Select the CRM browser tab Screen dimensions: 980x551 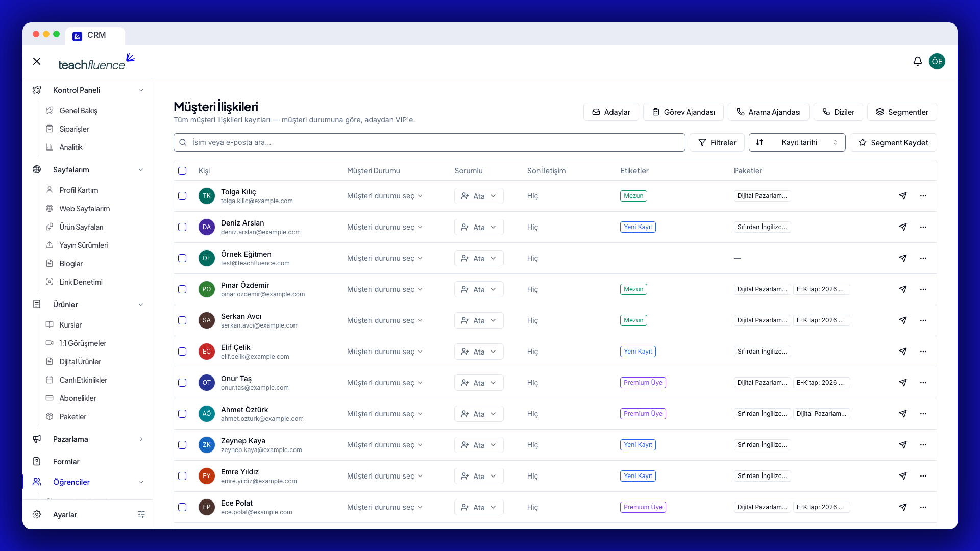[95, 35]
